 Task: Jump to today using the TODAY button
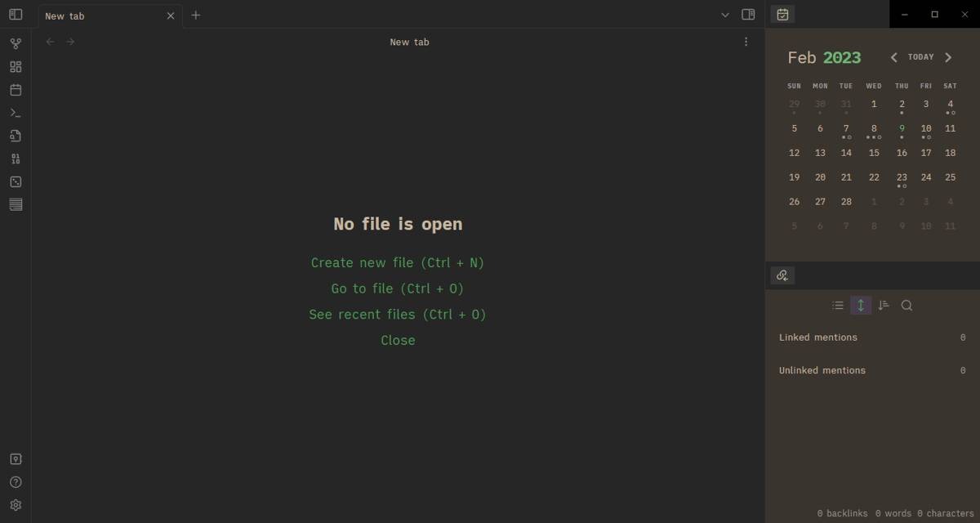tap(921, 56)
